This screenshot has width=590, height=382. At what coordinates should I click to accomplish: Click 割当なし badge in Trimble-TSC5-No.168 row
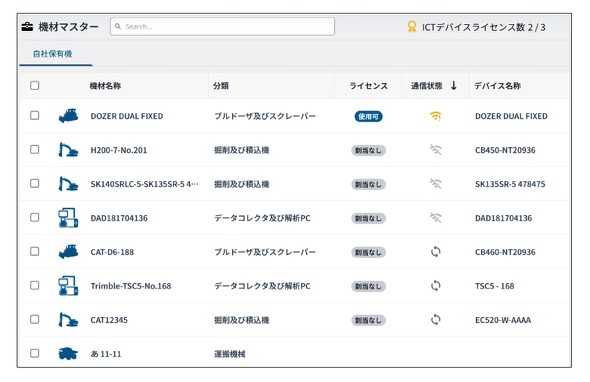368,286
